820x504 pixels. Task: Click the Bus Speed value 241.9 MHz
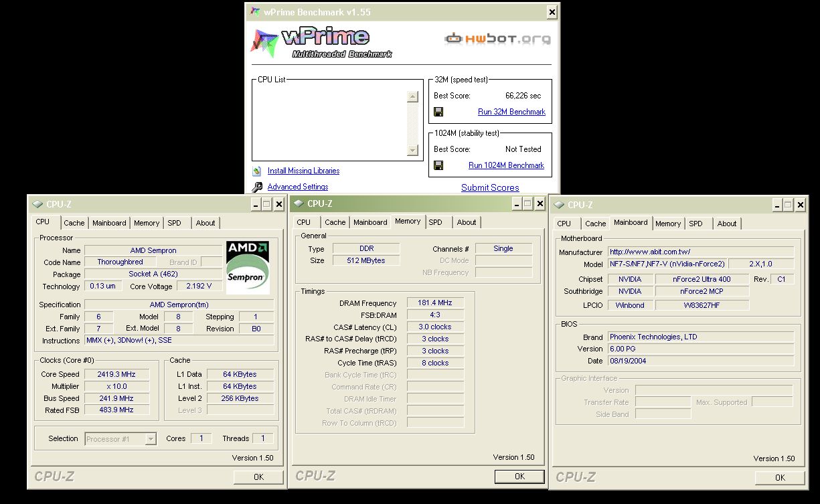[x=116, y=398]
